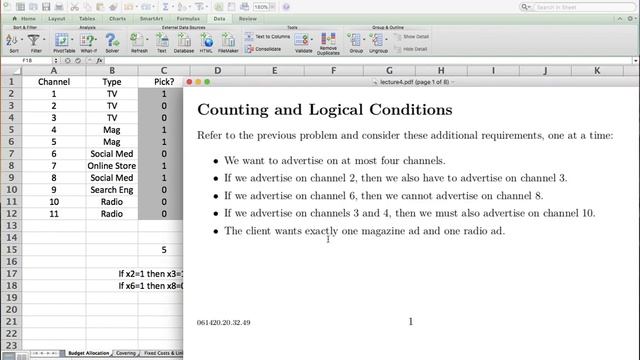
Task: Open the PivotTable tool
Action: click(62, 40)
